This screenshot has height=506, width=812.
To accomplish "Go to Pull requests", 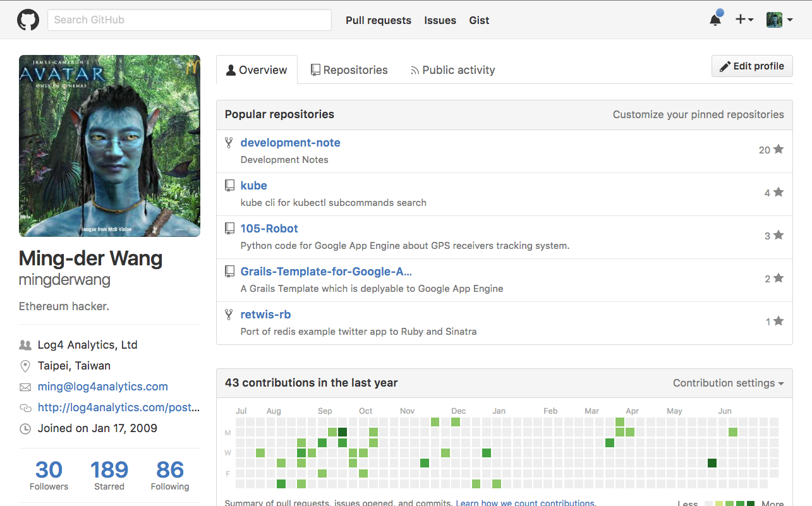I will [x=379, y=20].
